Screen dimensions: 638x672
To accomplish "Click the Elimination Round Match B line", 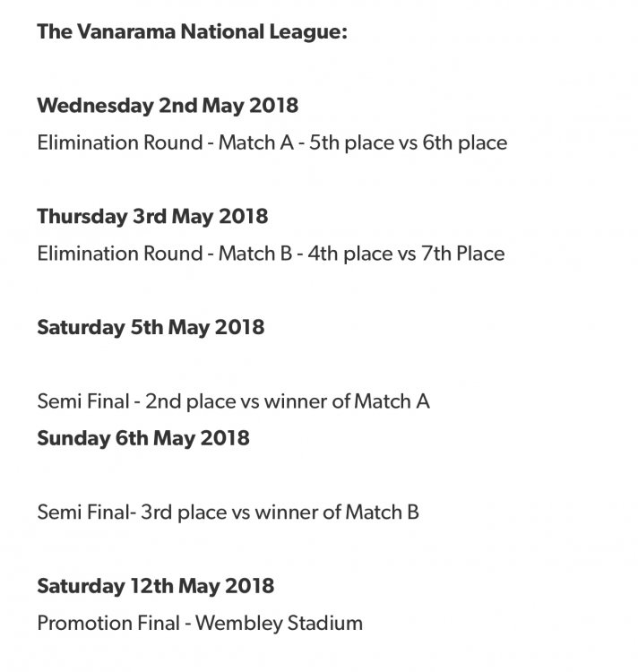I will [x=271, y=254].
